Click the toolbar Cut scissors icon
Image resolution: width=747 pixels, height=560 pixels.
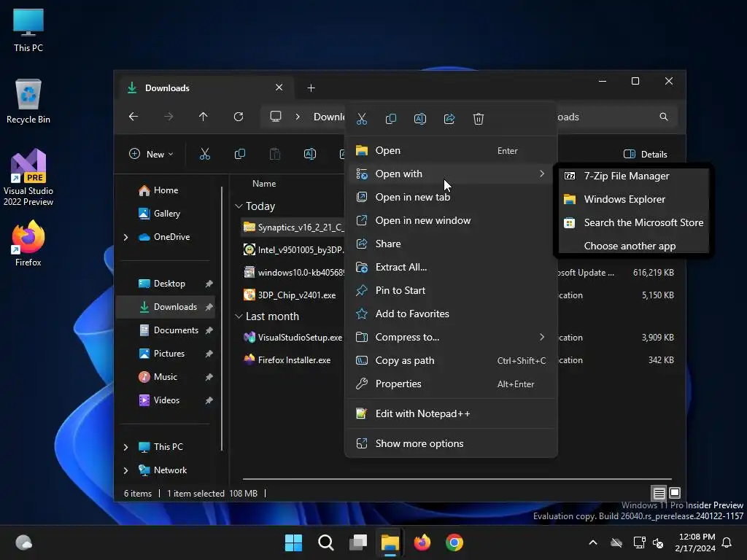205,155
